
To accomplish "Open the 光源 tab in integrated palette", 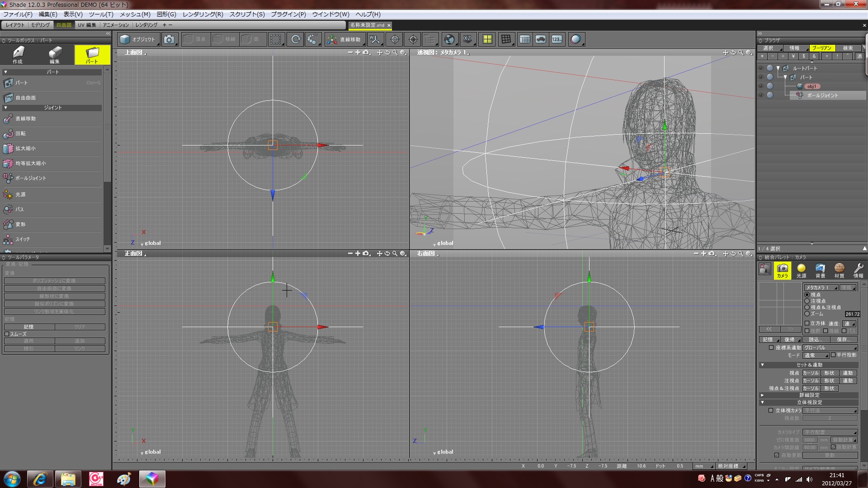I will click(801, 270).
